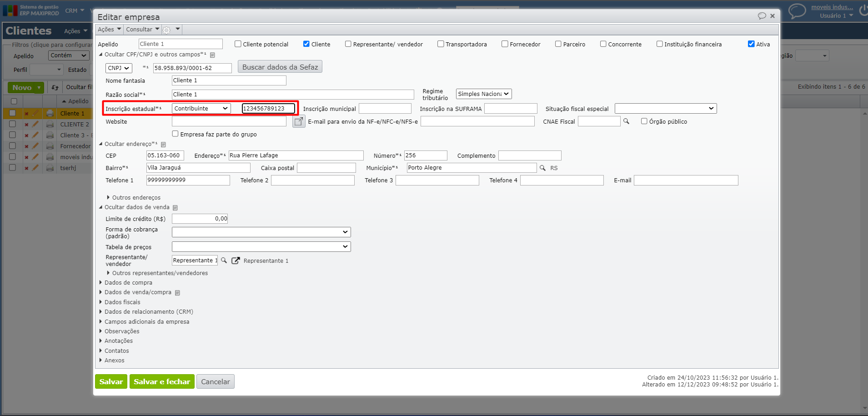Click the magnifier icon beside CNAE Fiscal

tap(626, 121)
